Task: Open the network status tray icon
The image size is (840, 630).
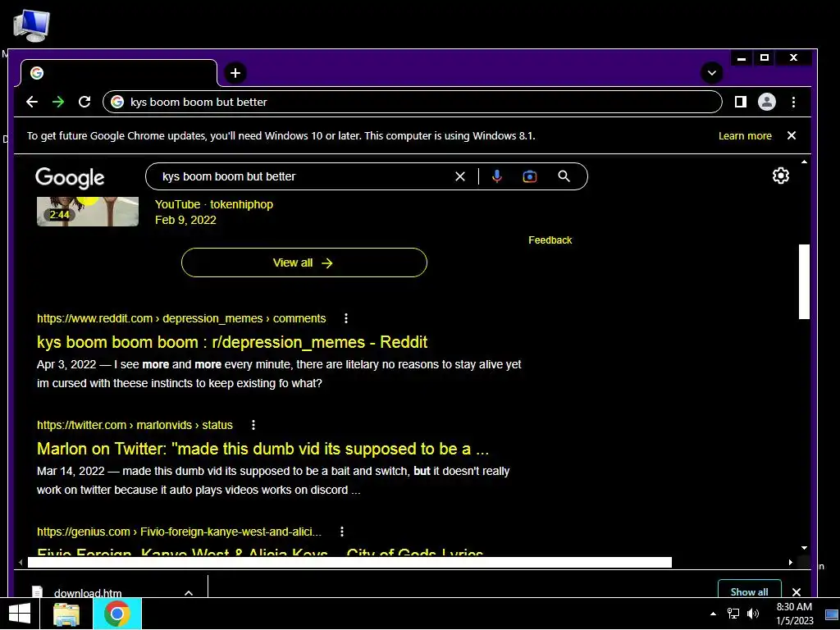Action: [733, 614]
